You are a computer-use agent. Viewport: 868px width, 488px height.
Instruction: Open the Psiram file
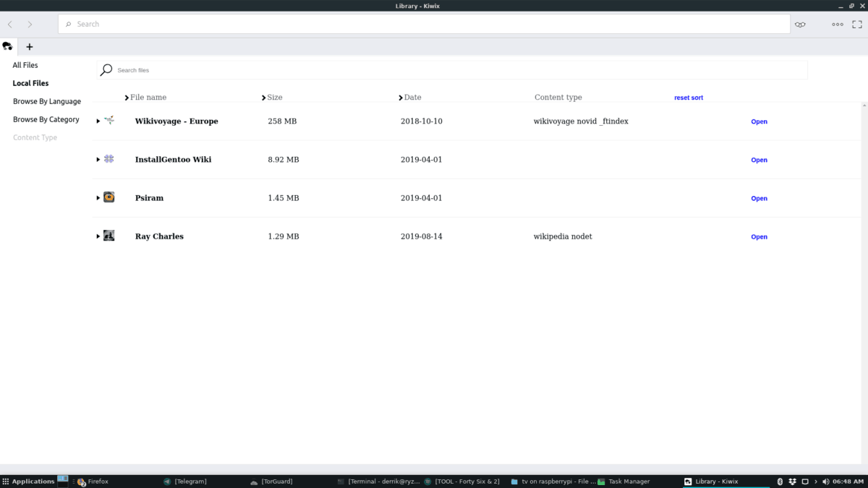[x=759, y=198]
